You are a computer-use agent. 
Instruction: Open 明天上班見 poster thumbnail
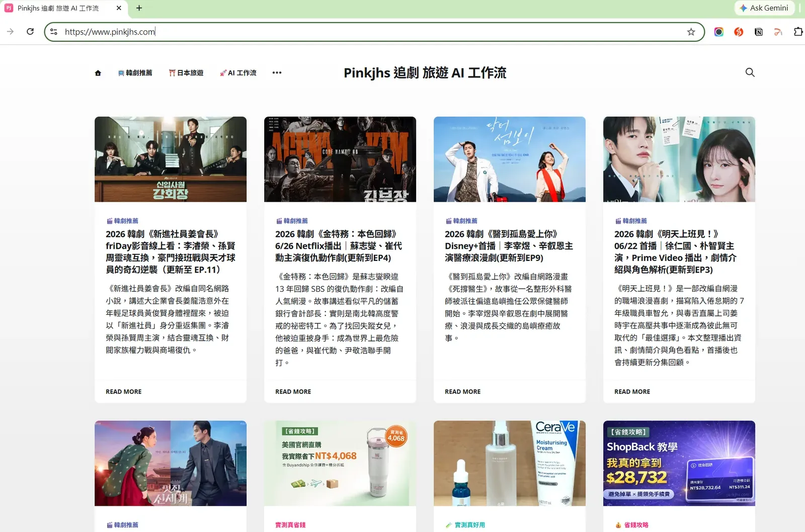point(679,159)
